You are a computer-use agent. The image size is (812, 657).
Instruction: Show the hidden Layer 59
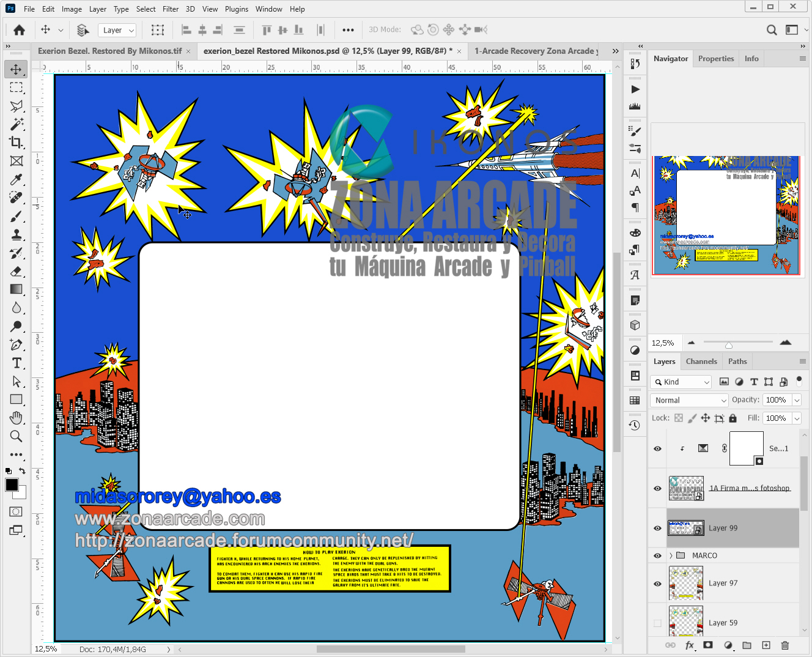click(657, 623)
